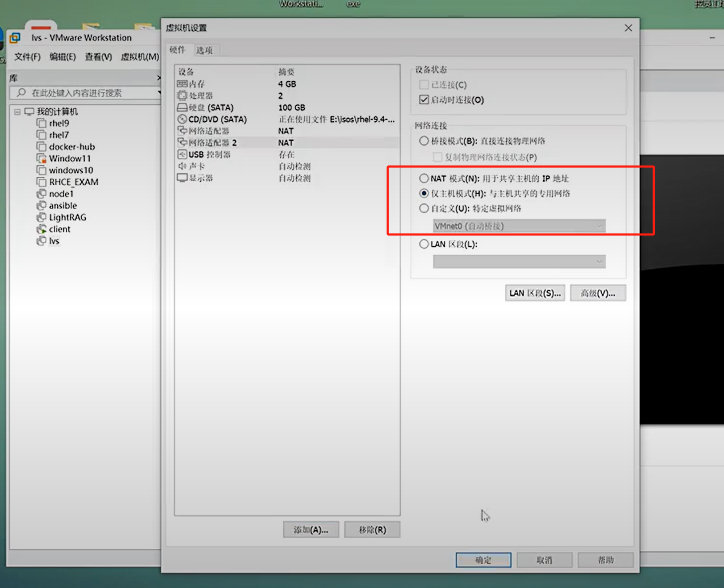Click the display monitor icon
The image size is (724, 588).
pos(182,178)
